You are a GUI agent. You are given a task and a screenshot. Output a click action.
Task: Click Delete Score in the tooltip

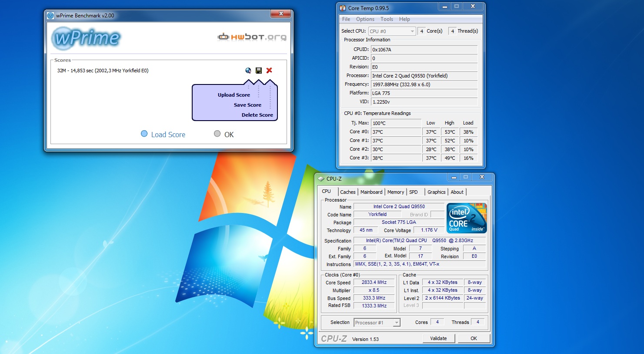[x=257, y=115]
